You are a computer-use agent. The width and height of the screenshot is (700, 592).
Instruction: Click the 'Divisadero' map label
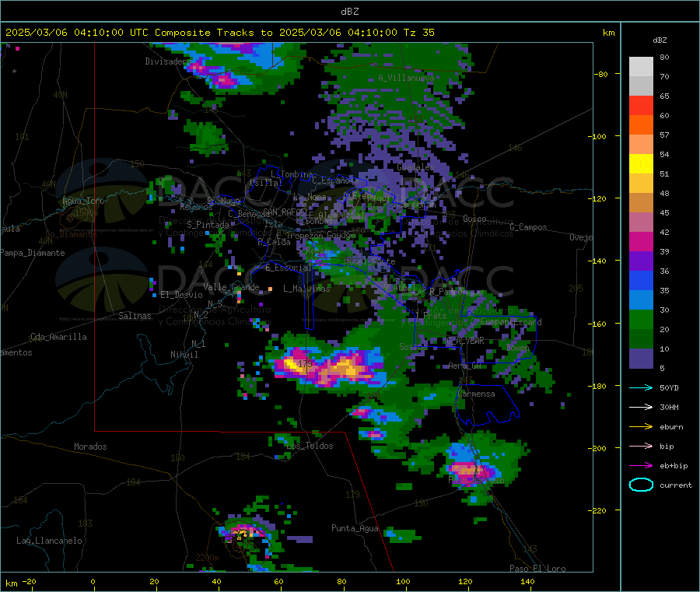pyautogui.click(x=167, y=61)
